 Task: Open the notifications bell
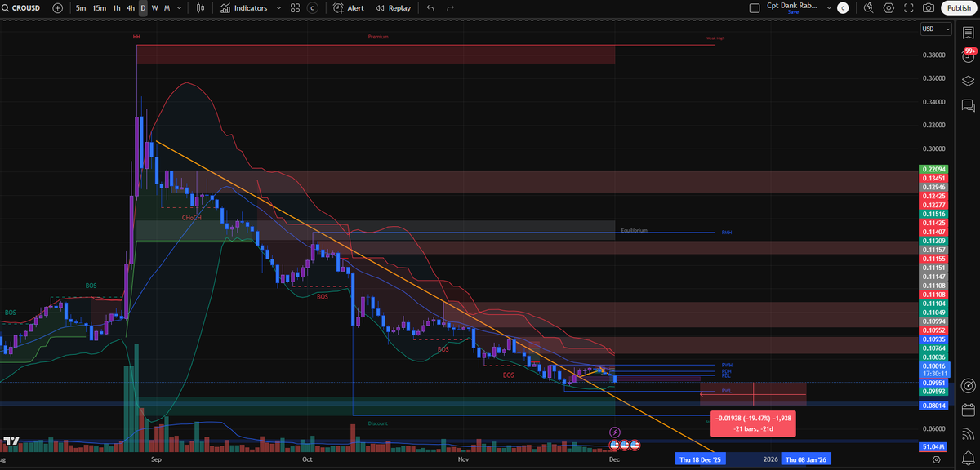[968, 458]
